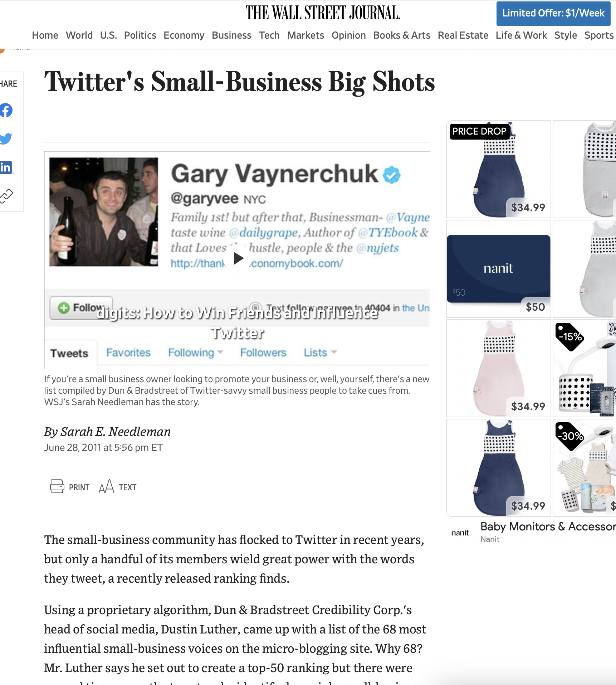Open The Wall Street Journal homepage logo
616x685 pixels.
[x=323, y=13]
